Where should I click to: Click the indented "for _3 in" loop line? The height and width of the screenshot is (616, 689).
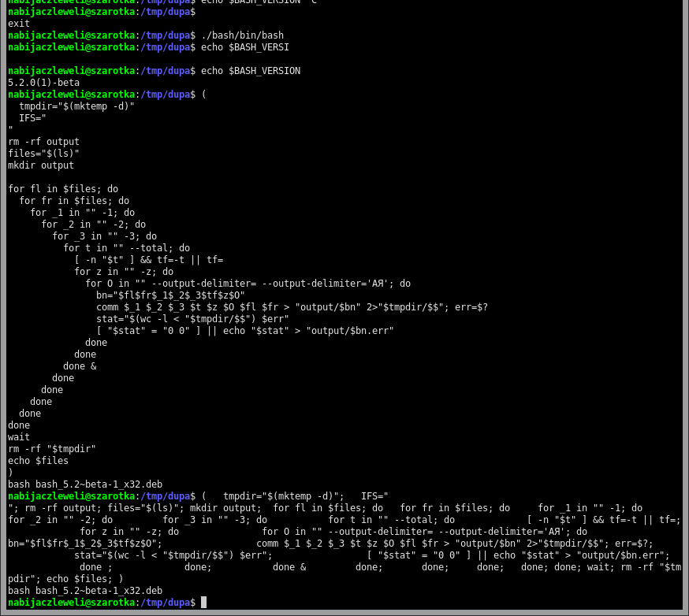pyautogui.click(x=104, y=236)
